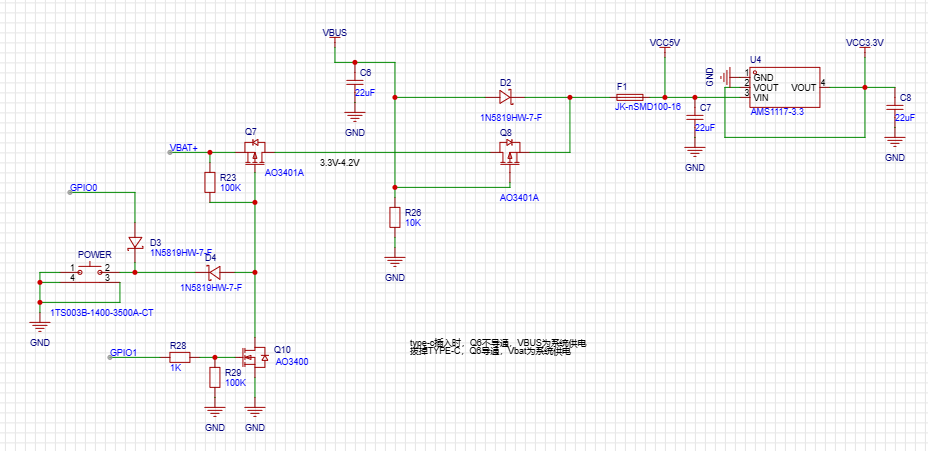Click the 10K value of R26

413,223
